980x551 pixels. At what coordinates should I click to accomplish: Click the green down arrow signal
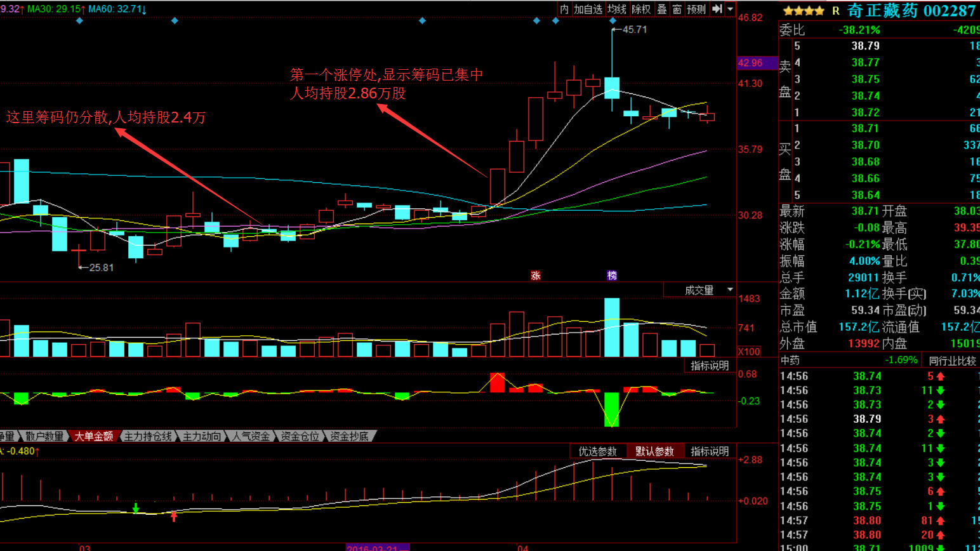click(x=136, y=508)
